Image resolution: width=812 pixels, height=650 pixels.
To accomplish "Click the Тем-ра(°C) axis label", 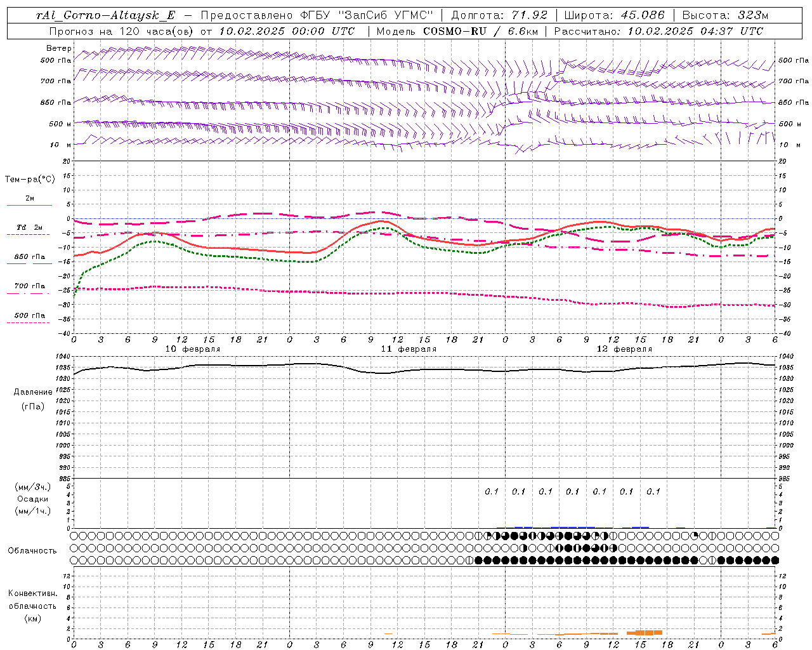I will (x=30, y=180).
